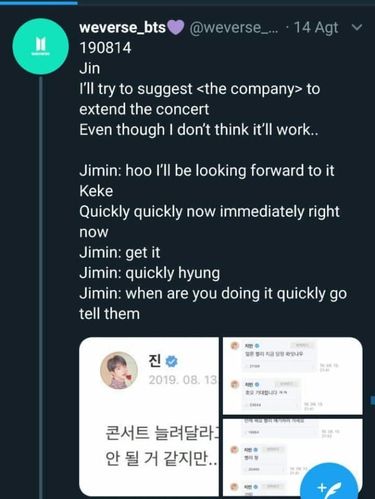Open the top-right Jimin comments image
The height and width of the screenshot is (499, 375).
click(x=292, y=376)
